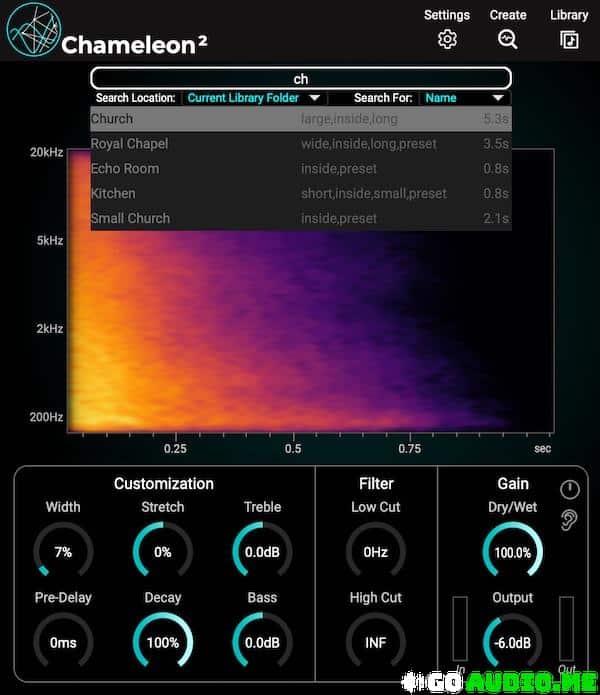Click the Library label
This screenshot has height=695, width=600.
coord(569,15)
